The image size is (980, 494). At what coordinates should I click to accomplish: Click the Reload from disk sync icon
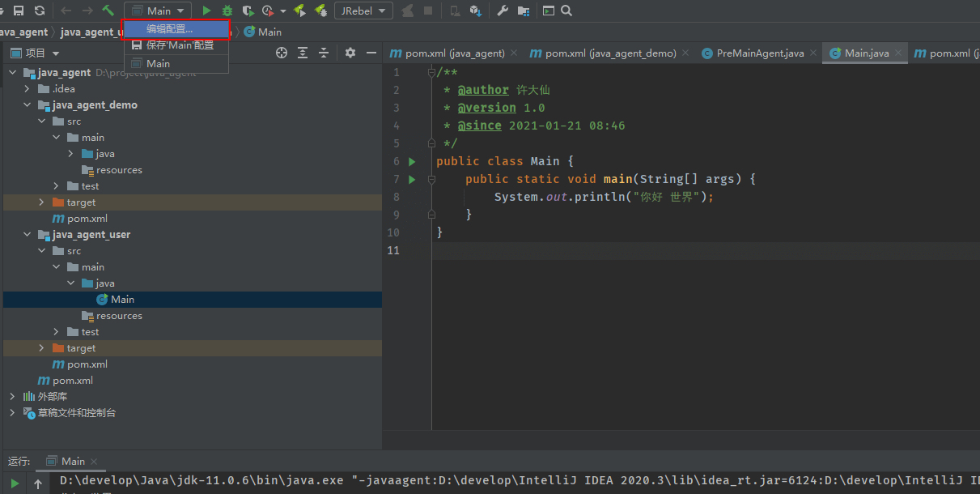pos(40,11)
